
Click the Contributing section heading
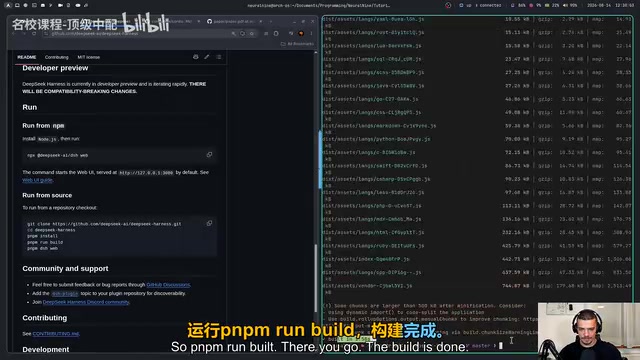point(44,318)
